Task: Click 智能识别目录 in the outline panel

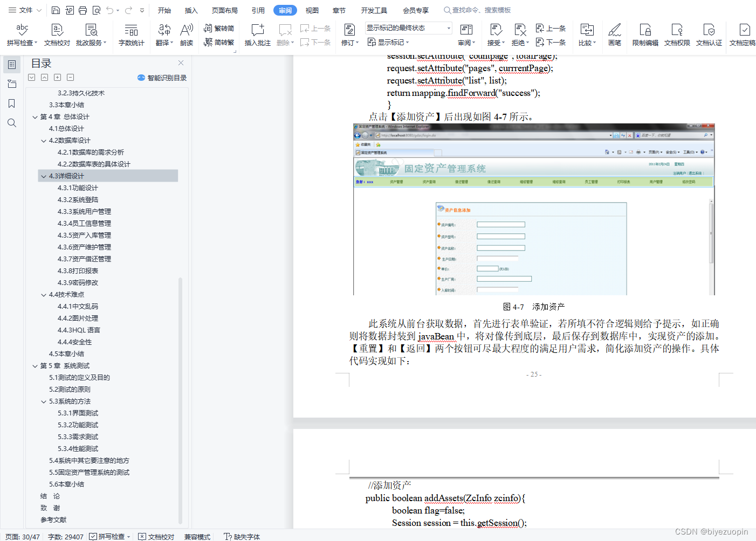Action: 162,78
